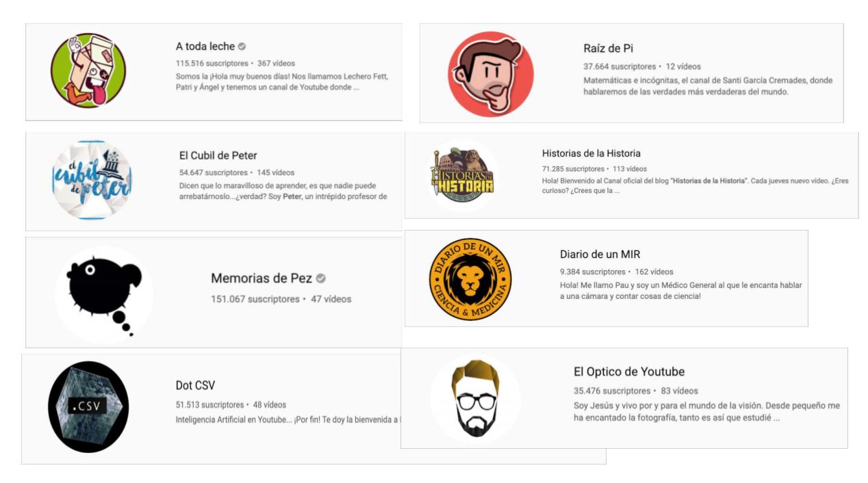Open the Historias de la Historia title

pyautogui.click(x=591, y=153)
